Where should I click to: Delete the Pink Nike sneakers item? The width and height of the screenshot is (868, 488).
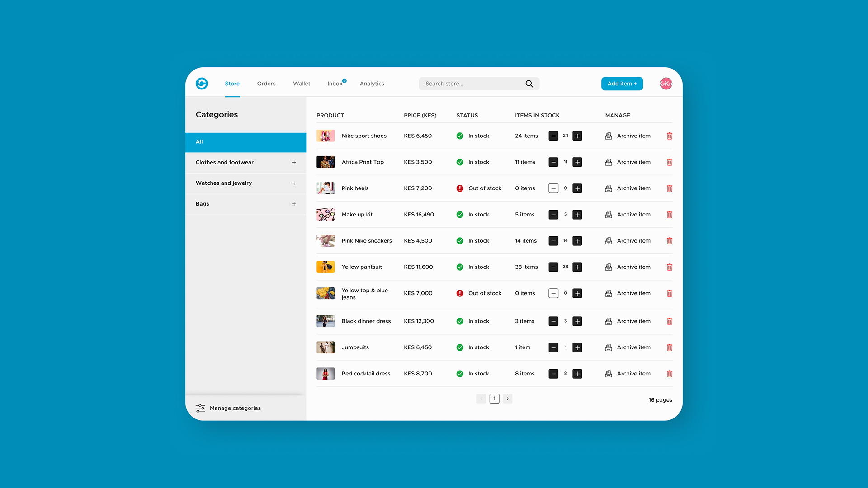point(670,241)
